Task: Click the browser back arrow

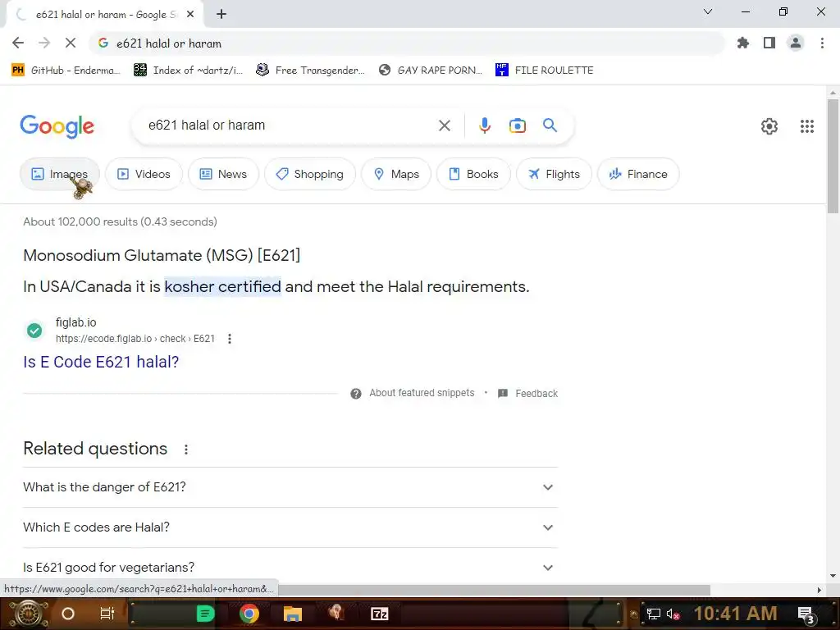Action: point(18,43)
